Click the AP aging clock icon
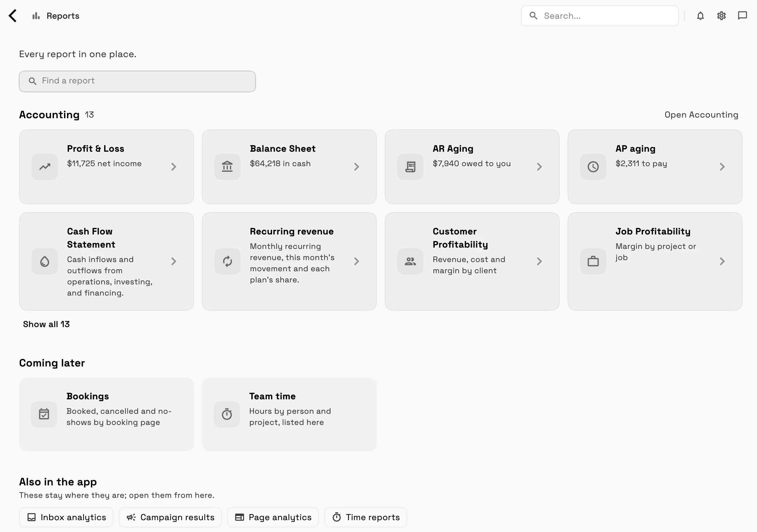 coord(593,167)
